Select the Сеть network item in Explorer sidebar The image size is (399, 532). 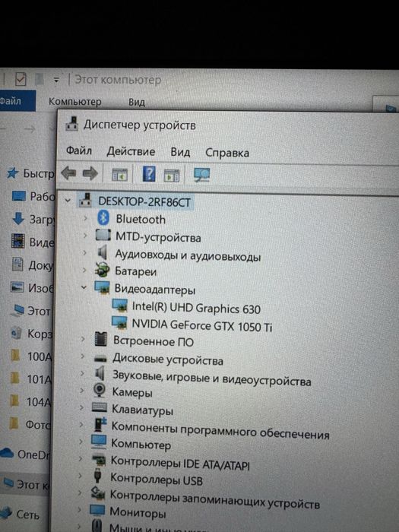pos(21,514)
